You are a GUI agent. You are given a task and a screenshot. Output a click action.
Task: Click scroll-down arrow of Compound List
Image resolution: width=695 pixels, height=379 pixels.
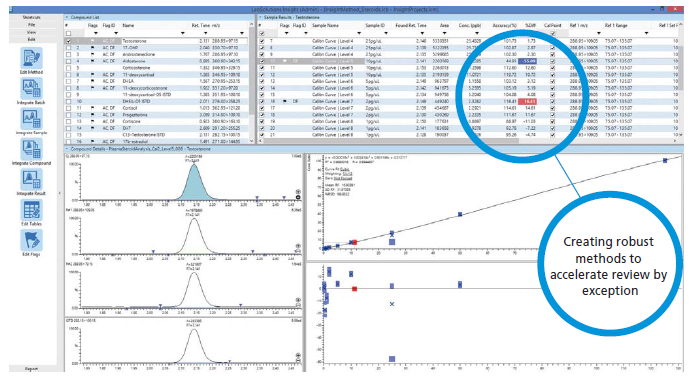tap(252, 141)
